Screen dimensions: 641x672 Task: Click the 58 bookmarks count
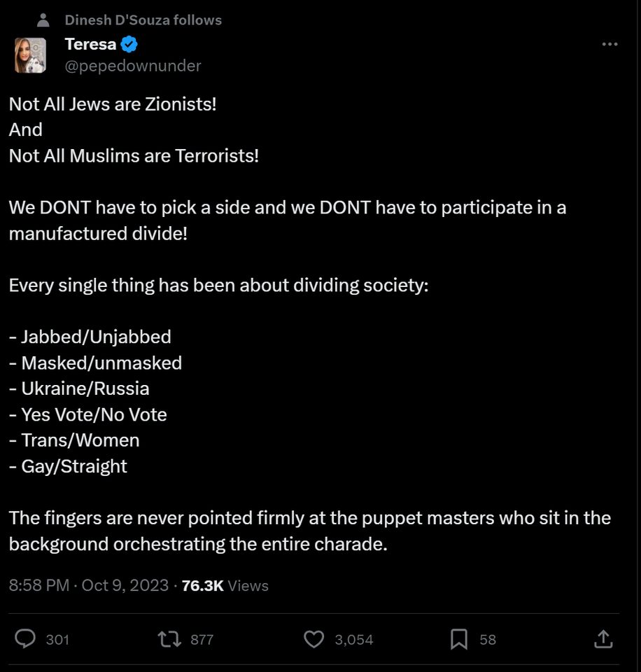click(x=488, y=639)
